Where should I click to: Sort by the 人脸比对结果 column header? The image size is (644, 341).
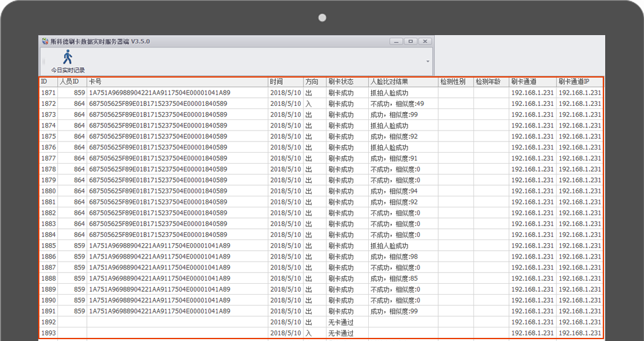403,82
